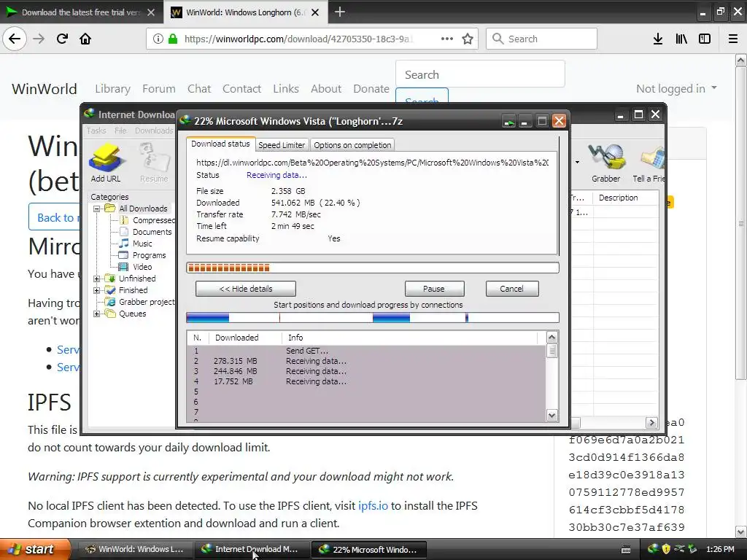Switch to WinWorld taskbar button
The image size is (747, 560).
click(135, 549)
